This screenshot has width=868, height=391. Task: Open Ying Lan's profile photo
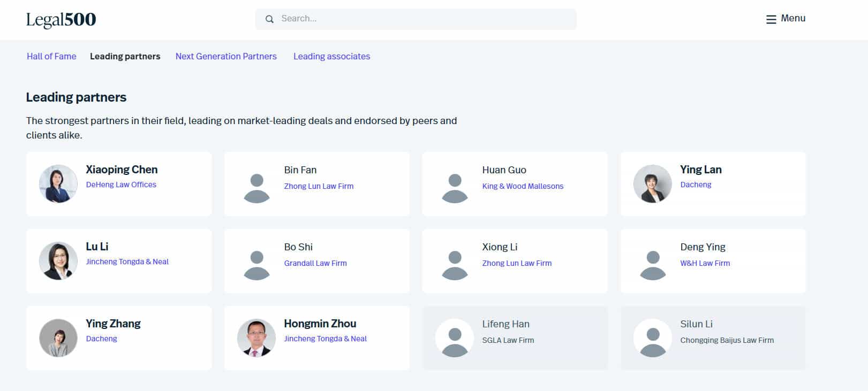click(x=653, y=184)
